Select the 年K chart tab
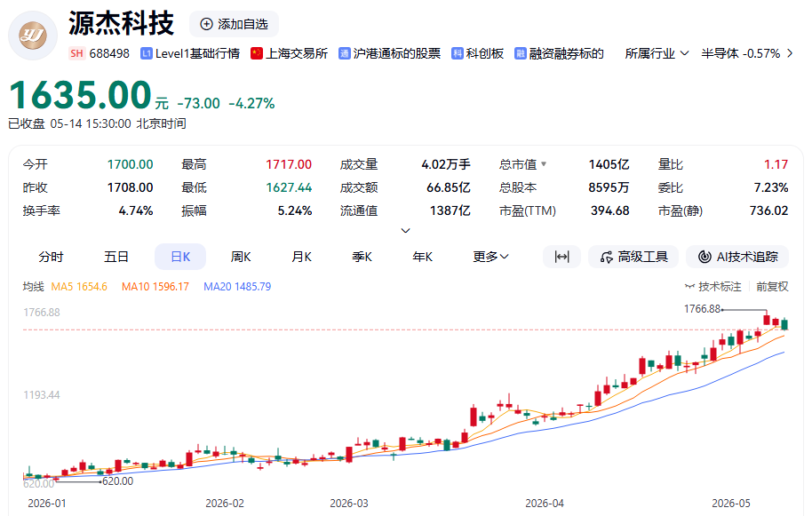 coord(423,257)
